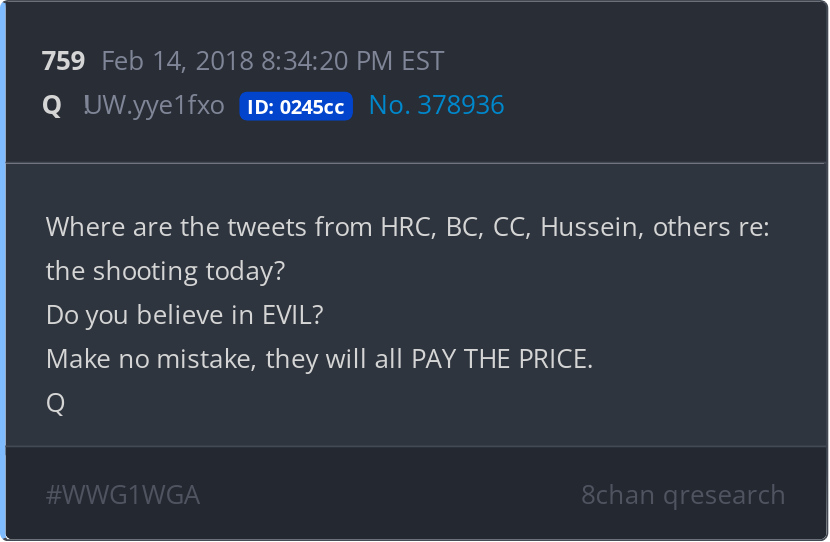830x542 pixels.
Task: Click the Q signature ending the post
Action: click(x=56, y=403)
